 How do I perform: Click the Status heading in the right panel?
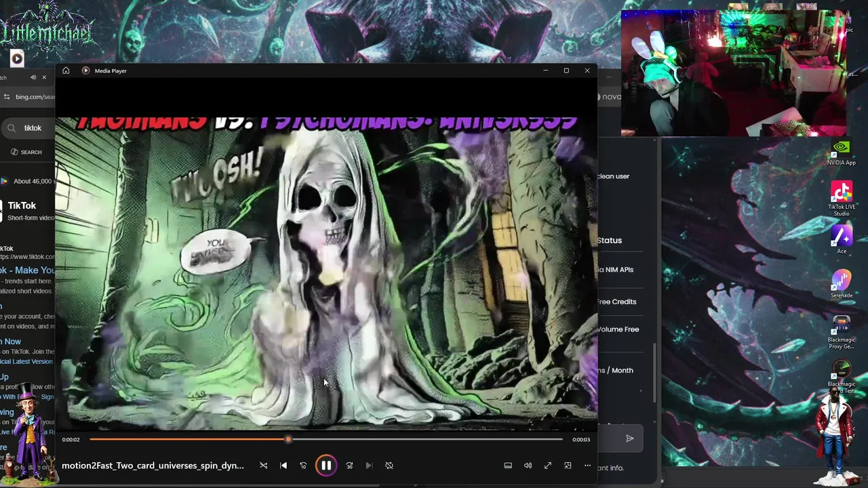pyautogui.click(x=610, y=240)
